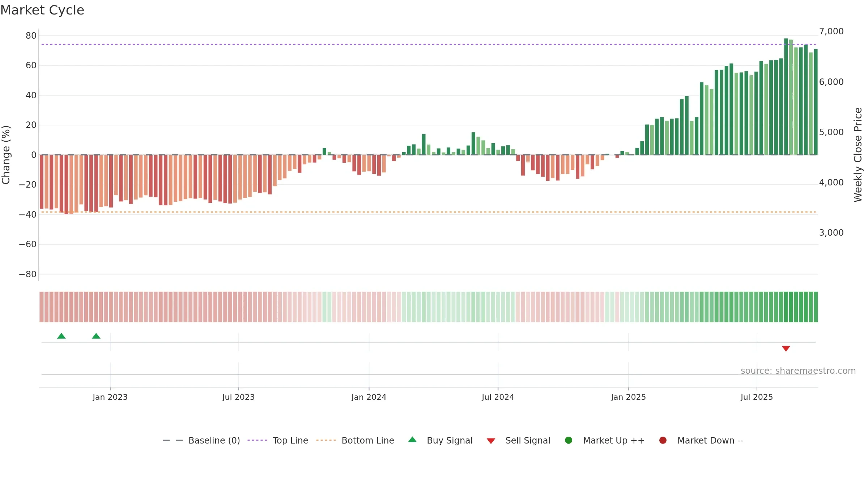Viewport: 868px width, 488px height.
Task: Click the red Market Down circle icon
Action: pos(663,440)
